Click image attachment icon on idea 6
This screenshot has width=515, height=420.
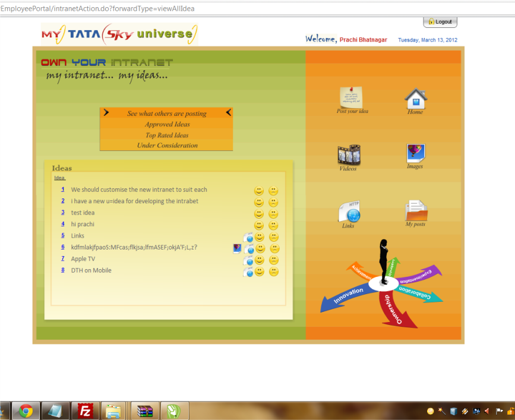coord(237,248)
